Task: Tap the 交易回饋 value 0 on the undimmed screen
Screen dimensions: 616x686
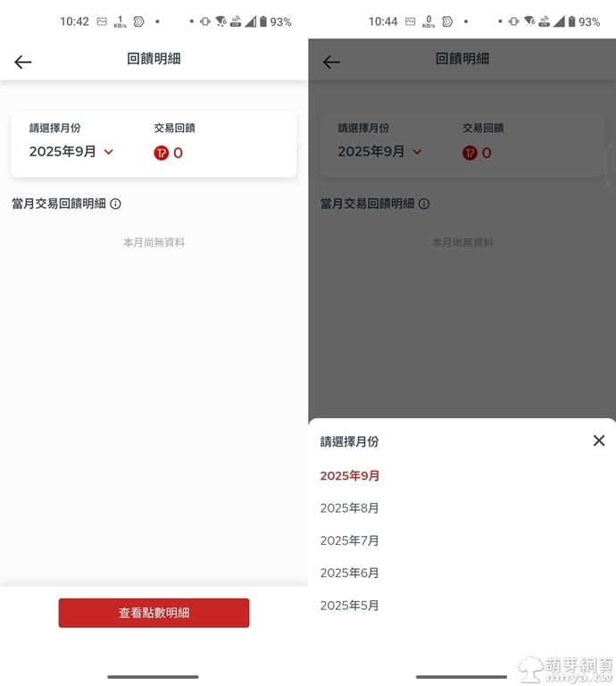Action: [x=178, y=153]
